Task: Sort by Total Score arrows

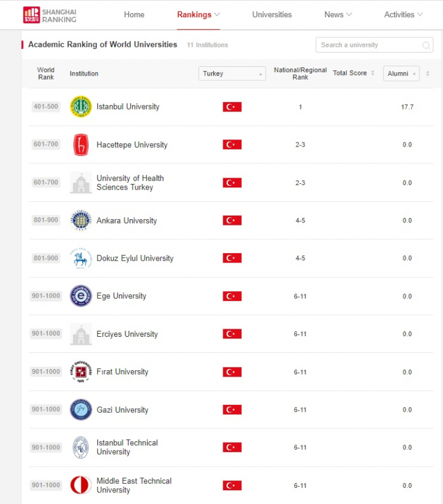Action: (x=373, y=73)
